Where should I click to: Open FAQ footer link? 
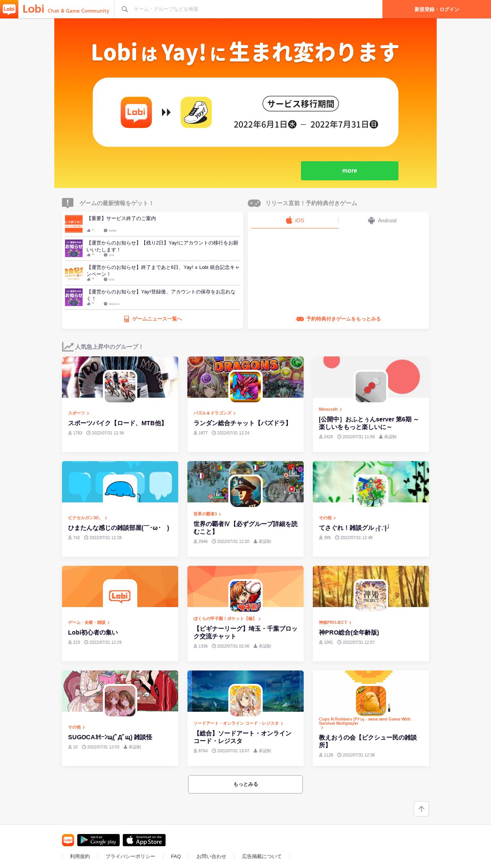176,857
